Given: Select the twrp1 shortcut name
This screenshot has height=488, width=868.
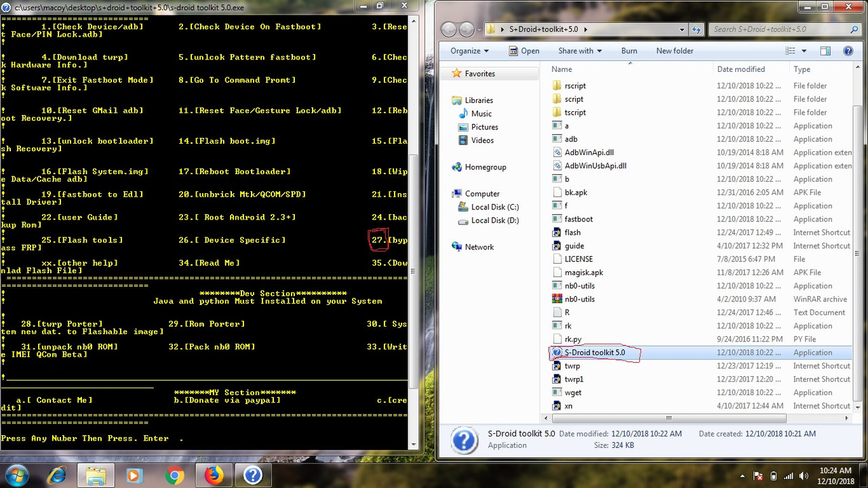Looking at the screenshot, I should [574, 379].
